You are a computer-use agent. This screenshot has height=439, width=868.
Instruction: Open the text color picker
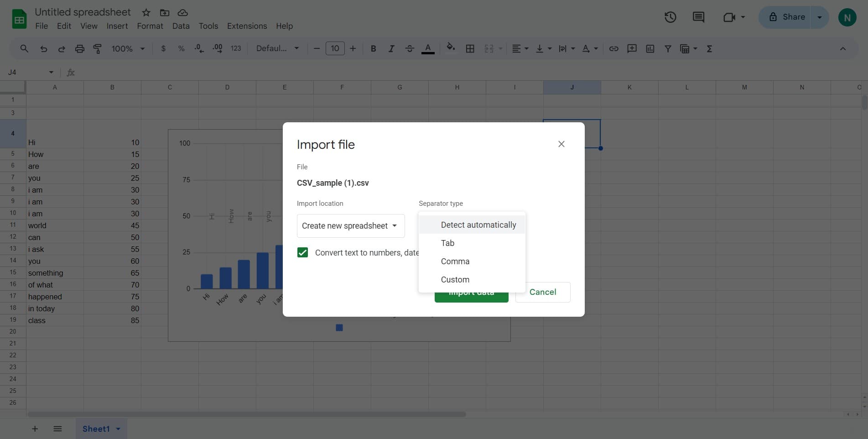click(427, 49)
